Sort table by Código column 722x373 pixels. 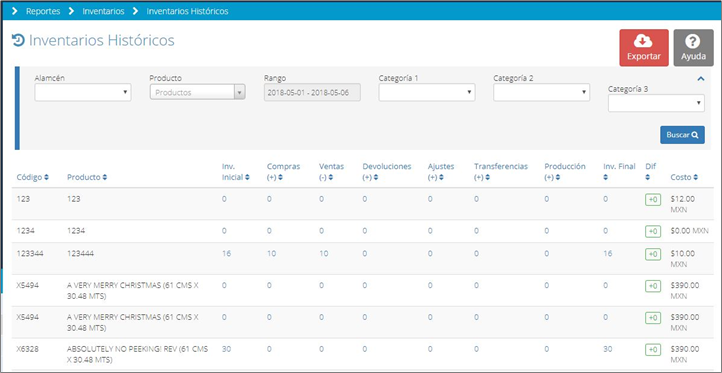pos(33,177)
